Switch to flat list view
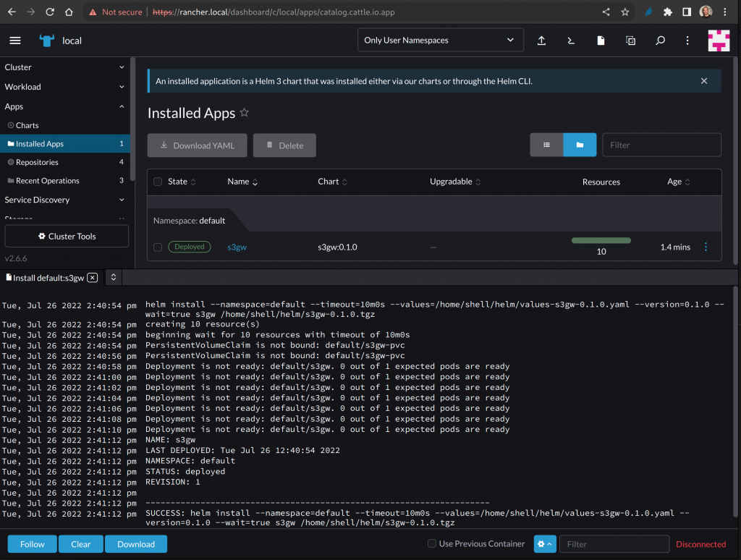 pyautogui.click(x=546, y=145)
